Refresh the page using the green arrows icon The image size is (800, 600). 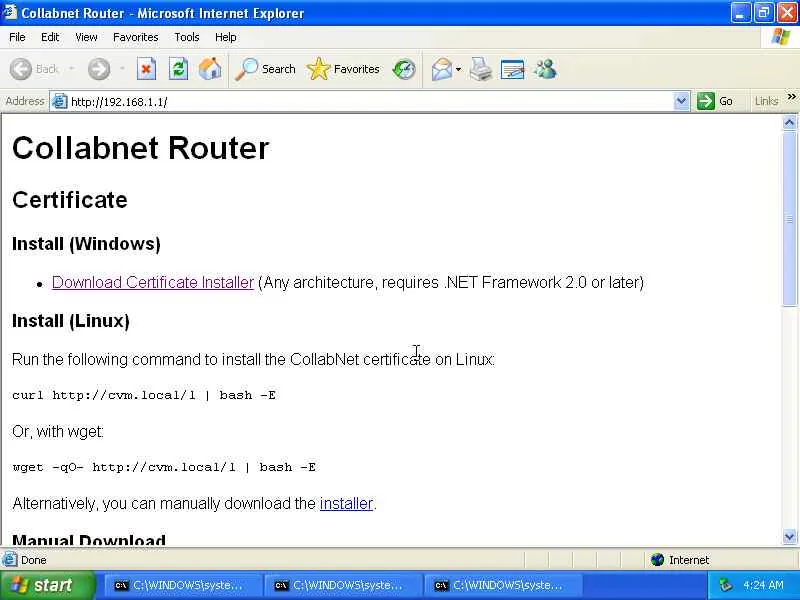179,69
